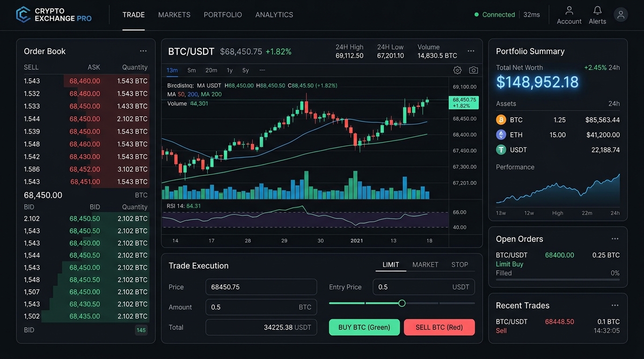Take chart snapshot with camera icon
Screen dimensions: 644x359
click(x=474, y=70)
